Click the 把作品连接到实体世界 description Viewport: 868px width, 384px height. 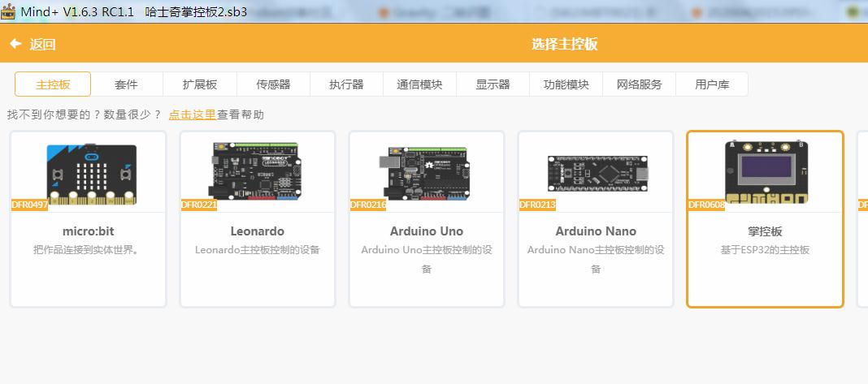[x=86, y=249]
